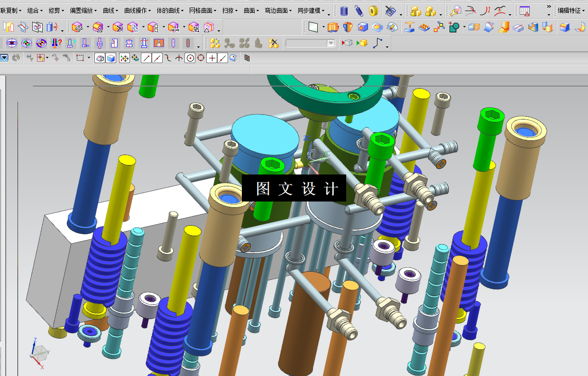The image size is (588, 376).
Task: Expand the rectangle selection mode dropdown
Action: [89, 58]
